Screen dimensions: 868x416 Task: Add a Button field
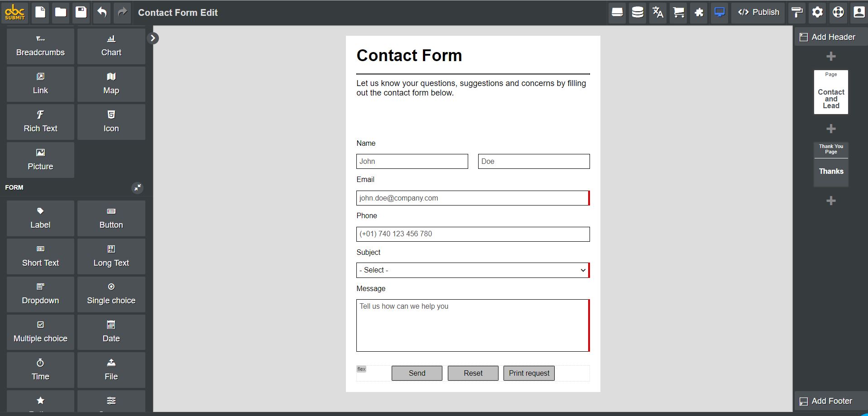(x=111, y=219)
